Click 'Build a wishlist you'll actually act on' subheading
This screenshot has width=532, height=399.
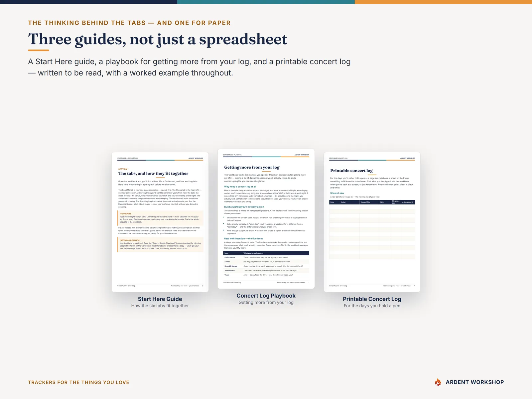244,207
